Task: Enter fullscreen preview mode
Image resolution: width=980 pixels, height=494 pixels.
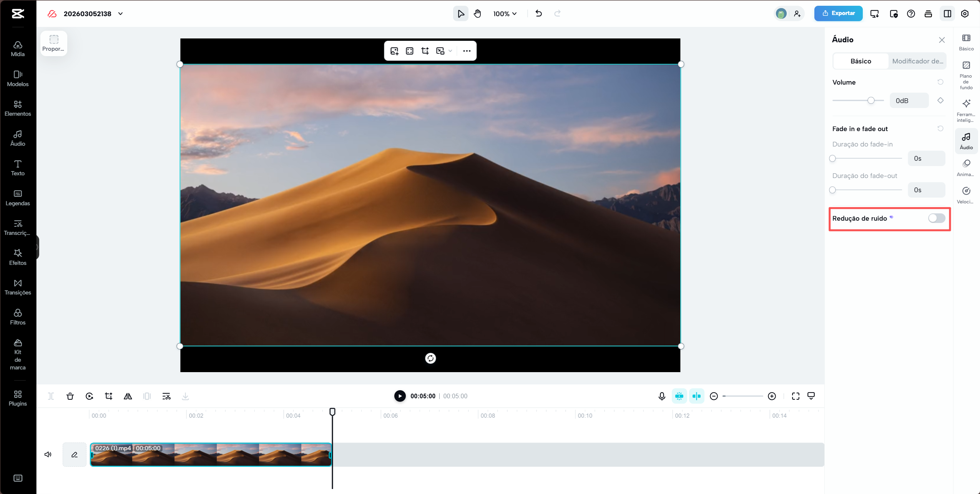Action: pyautogui.click(x=796, y=396)
